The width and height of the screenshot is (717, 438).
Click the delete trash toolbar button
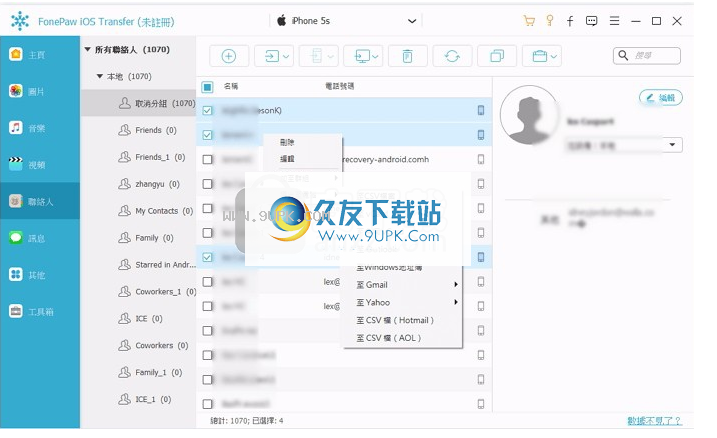pos(407,56)
